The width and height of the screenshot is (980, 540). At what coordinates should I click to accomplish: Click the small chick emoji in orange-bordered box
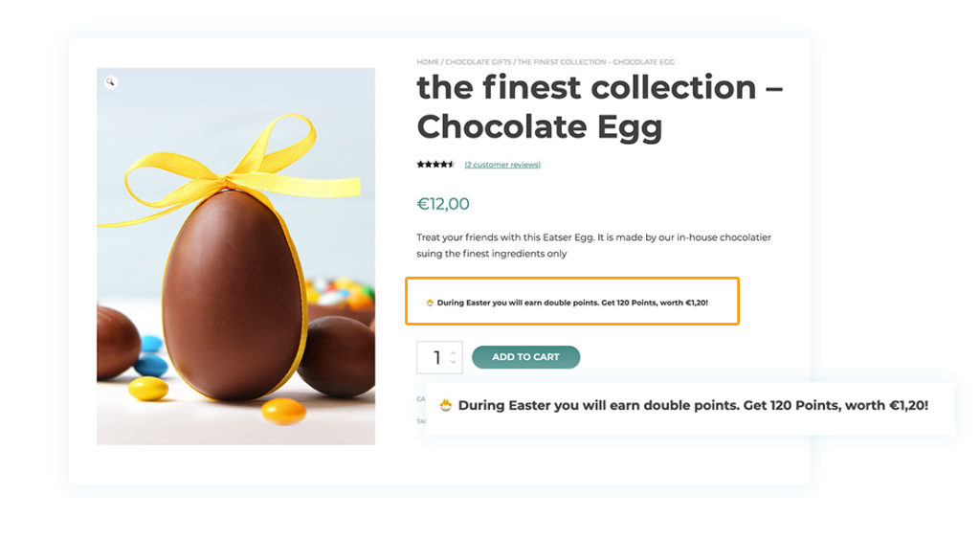coord(430,303)
